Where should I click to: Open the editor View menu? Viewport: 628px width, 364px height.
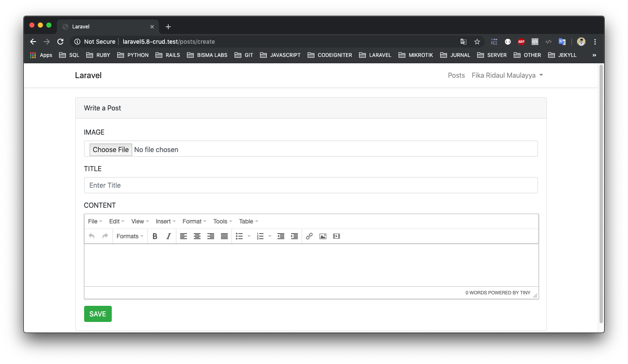tap(140, 221)
